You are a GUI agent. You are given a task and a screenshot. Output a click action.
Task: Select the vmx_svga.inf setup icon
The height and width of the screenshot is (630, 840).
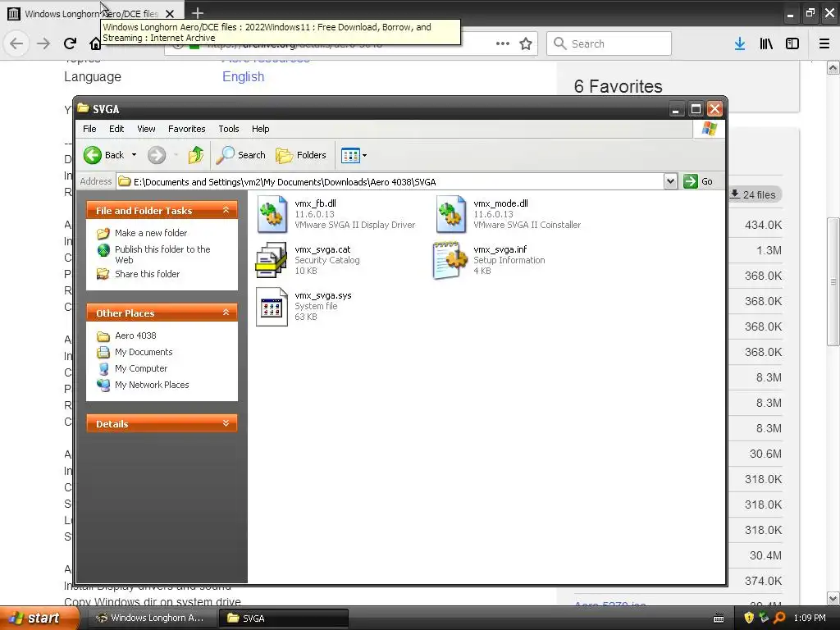(450, 260)
